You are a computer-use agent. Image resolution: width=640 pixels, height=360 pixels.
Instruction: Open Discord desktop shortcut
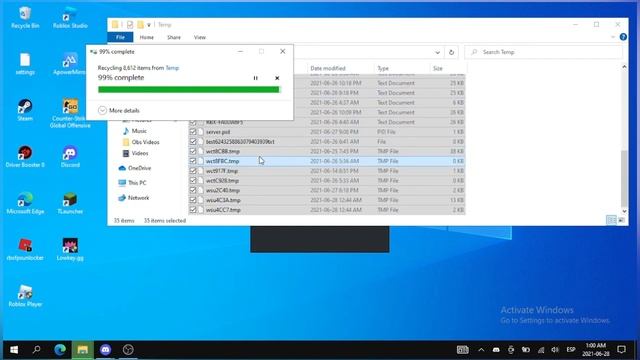(x=70, y=157)
